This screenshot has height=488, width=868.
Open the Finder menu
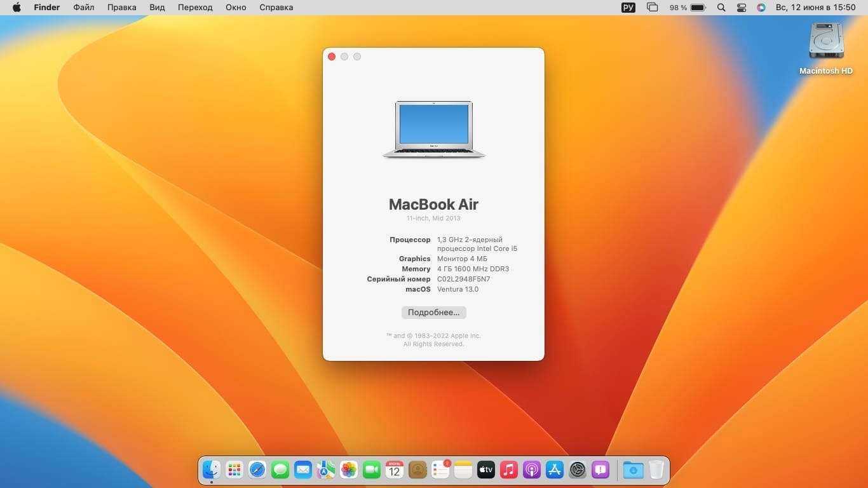(46, 8)
